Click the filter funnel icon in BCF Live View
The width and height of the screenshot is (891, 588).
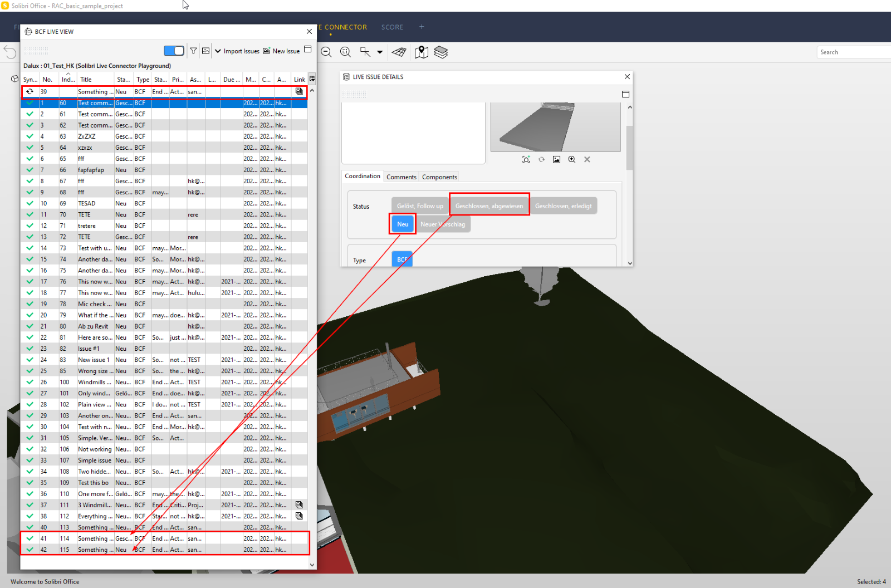click(193, 51)
